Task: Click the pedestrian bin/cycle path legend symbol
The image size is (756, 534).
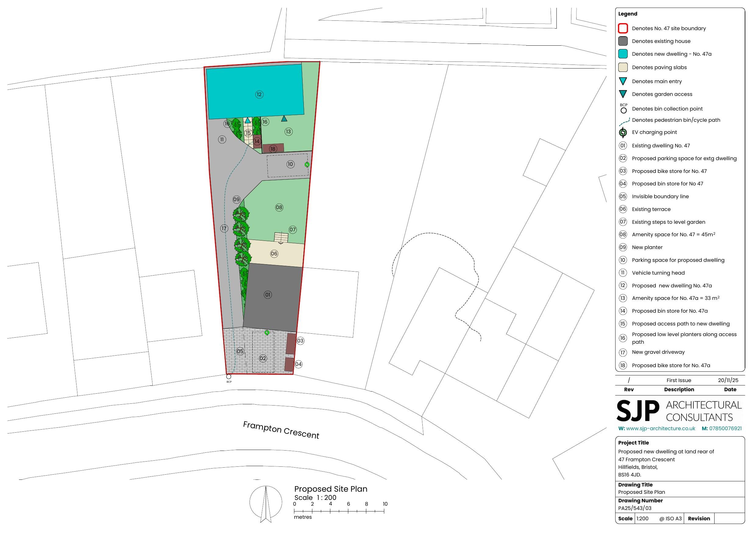Action: 624,122
